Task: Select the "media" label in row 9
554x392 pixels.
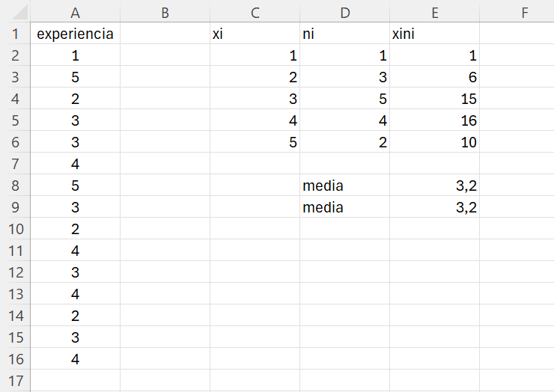Action: (344, 207)
